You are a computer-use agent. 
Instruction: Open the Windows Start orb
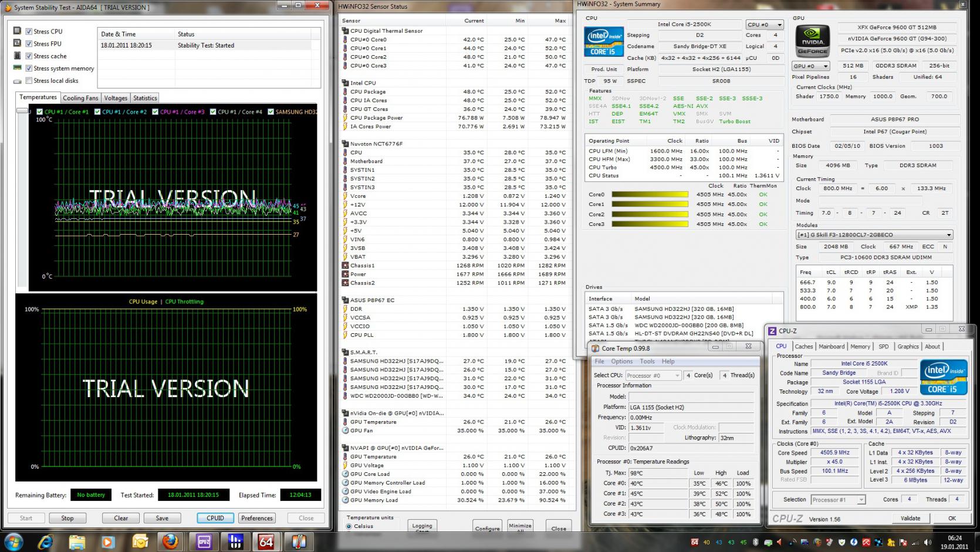(x=13, y=541)
